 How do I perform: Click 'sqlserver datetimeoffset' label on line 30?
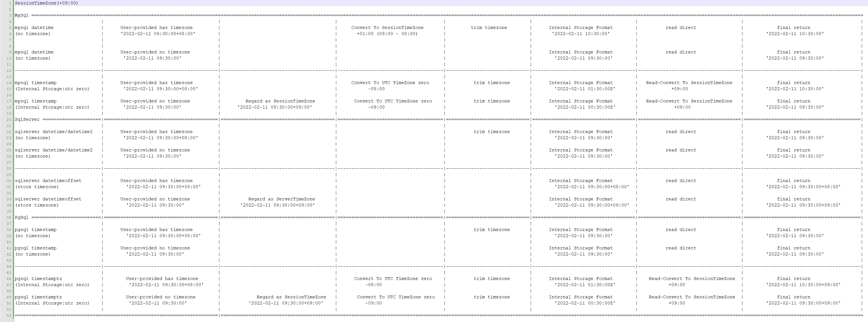coord(48,181)
